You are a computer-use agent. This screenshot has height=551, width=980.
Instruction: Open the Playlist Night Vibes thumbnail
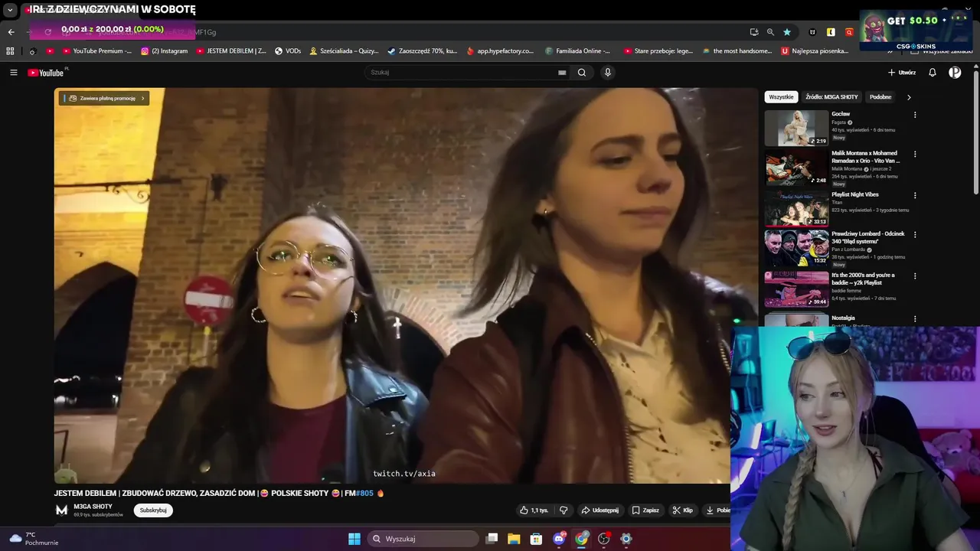(796, 208)
